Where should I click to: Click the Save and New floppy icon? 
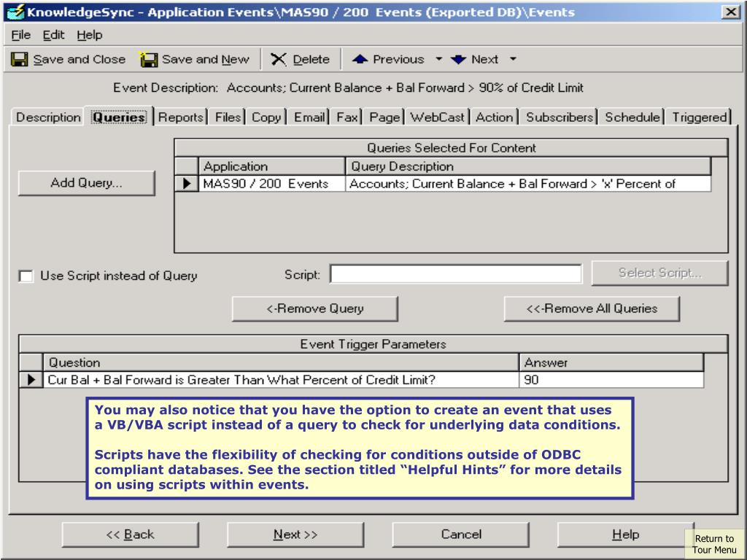149,60
